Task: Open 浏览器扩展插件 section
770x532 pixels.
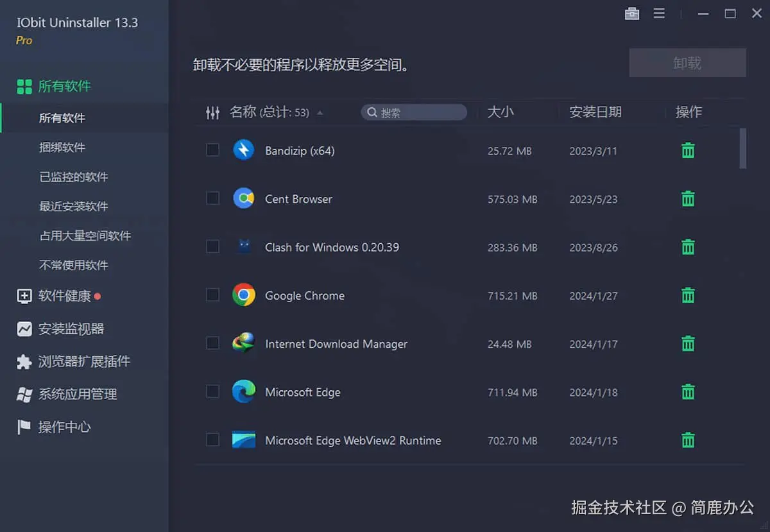Action: (x=84, y=362)
